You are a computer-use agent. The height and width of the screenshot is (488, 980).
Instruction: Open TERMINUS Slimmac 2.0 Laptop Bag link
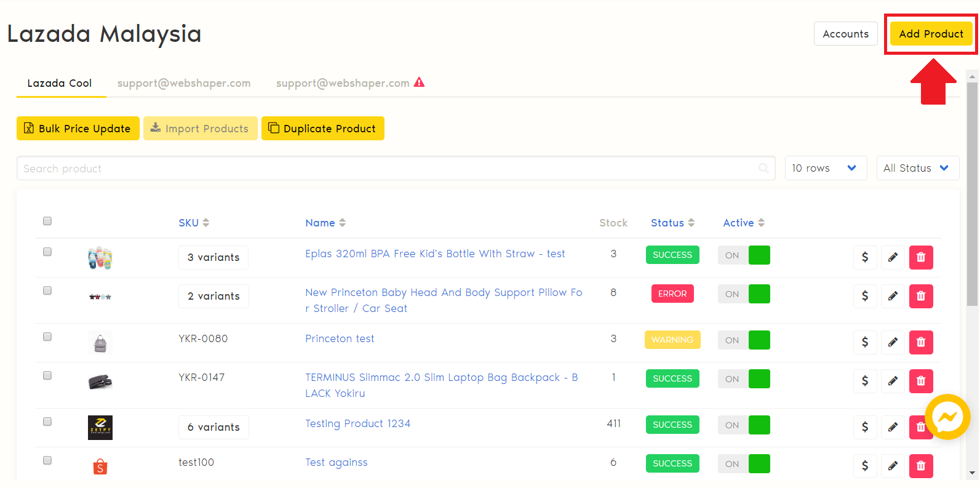(x=442, y=385)
